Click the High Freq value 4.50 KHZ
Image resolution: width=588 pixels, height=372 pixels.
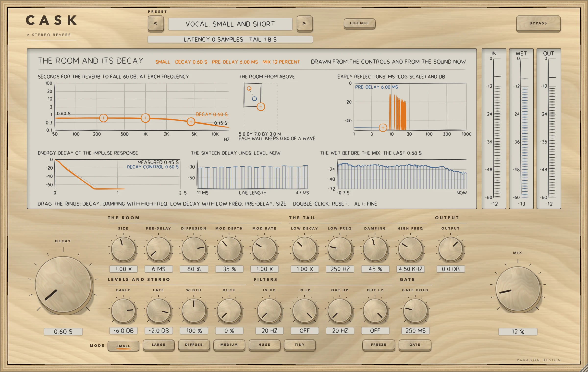410,269
